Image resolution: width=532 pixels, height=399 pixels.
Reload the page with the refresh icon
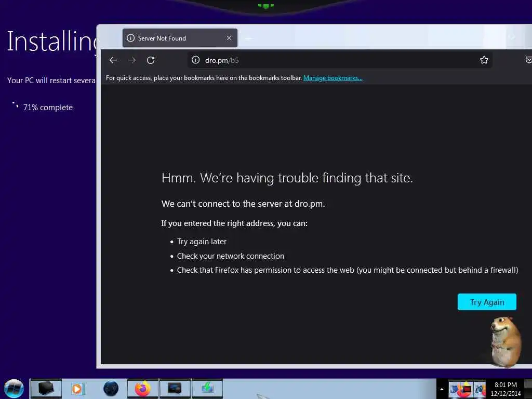pyautogui.click(x=151, y=60)
